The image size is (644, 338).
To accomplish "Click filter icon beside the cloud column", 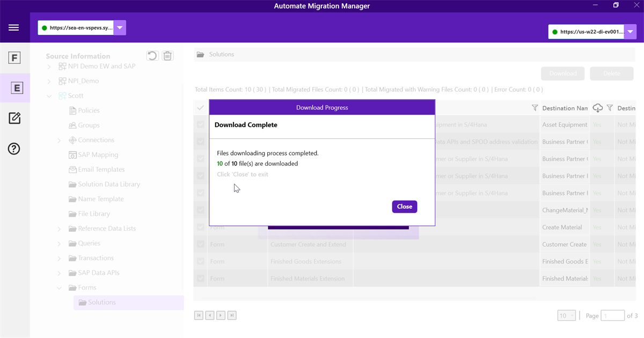I will click(610, 108).
